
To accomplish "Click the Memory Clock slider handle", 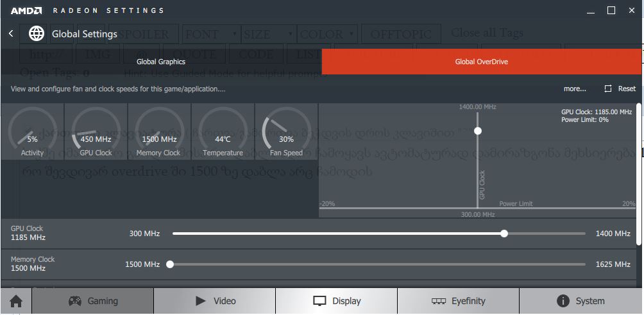I will tap(169, 264).
